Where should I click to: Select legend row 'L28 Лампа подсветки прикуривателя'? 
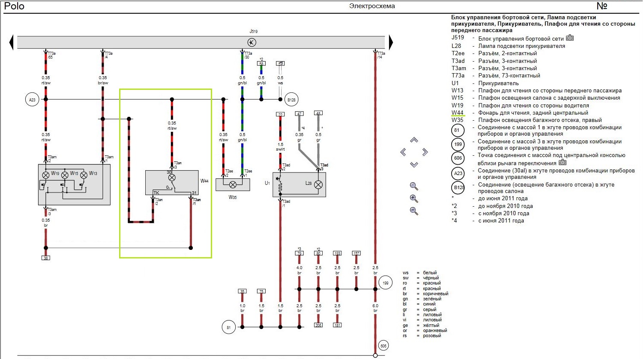pyautogui.click(x=508, y=46)
